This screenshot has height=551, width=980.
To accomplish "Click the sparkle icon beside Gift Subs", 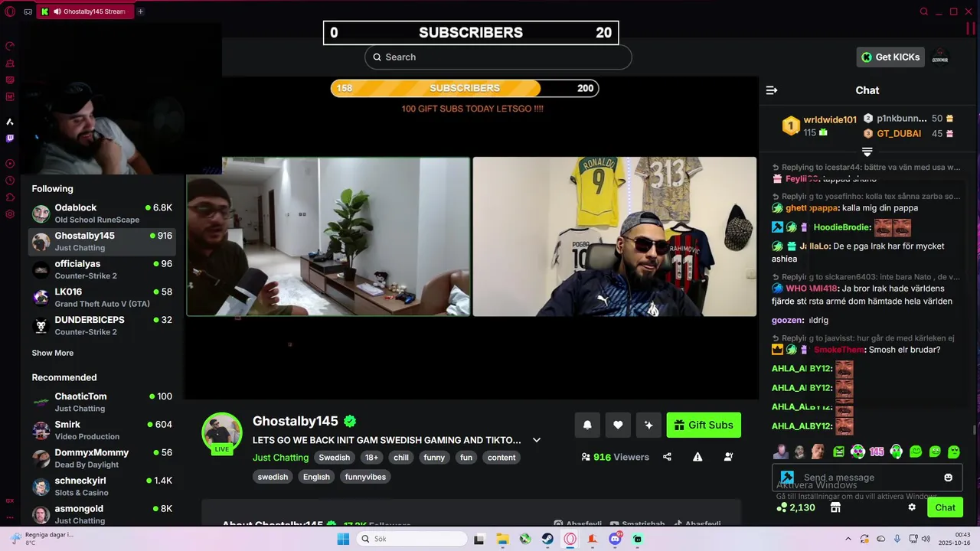I will click(x=648, y=425).
